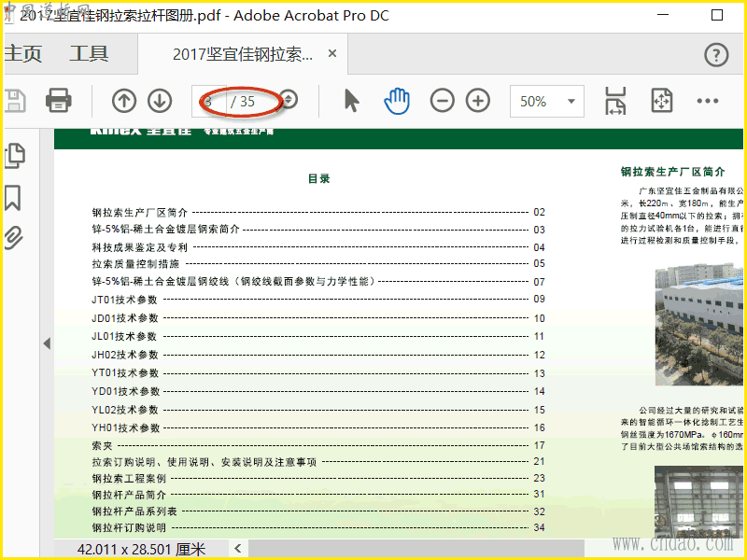Activate the Hand pan tool
This screenshot has height=560, width=747.
[x=396, y=101]
